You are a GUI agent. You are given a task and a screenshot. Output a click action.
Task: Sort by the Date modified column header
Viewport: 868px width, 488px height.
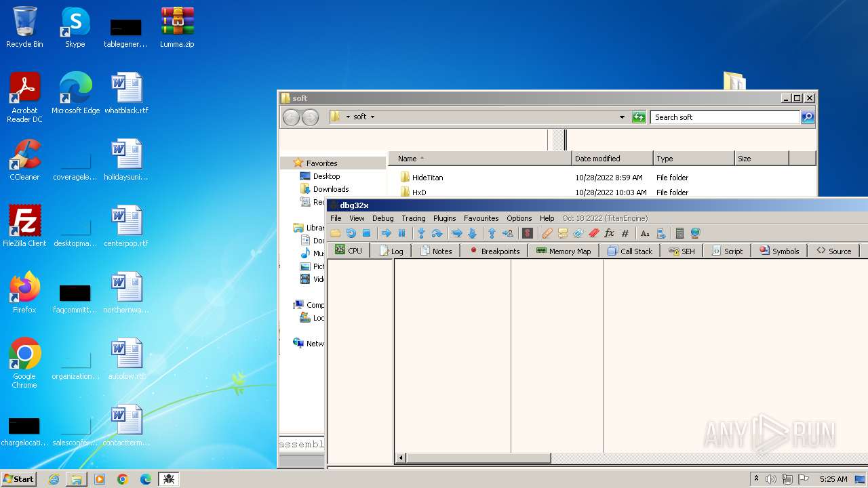612,159
